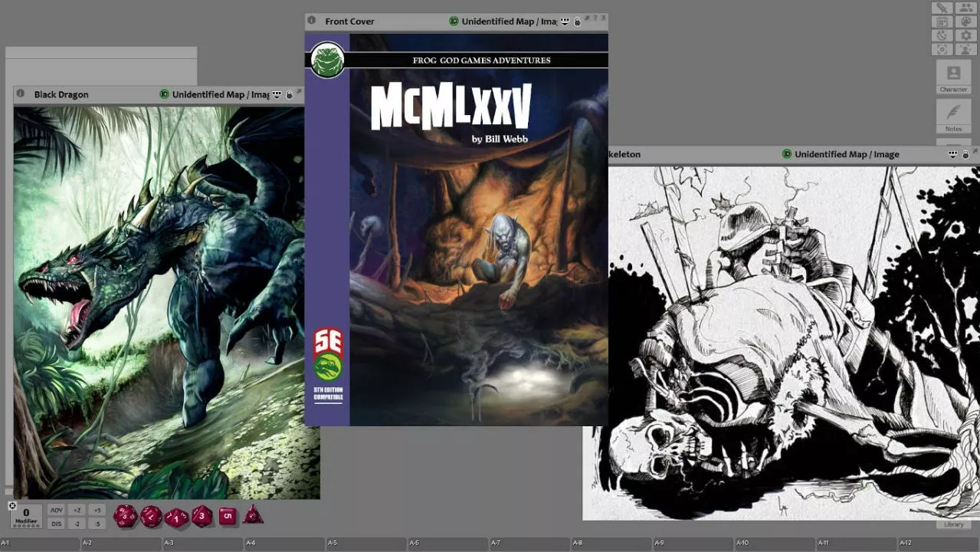Toggle lock icon on Skeleton image window
This screenshot has height=552, width=980.
tap(965, 155)
